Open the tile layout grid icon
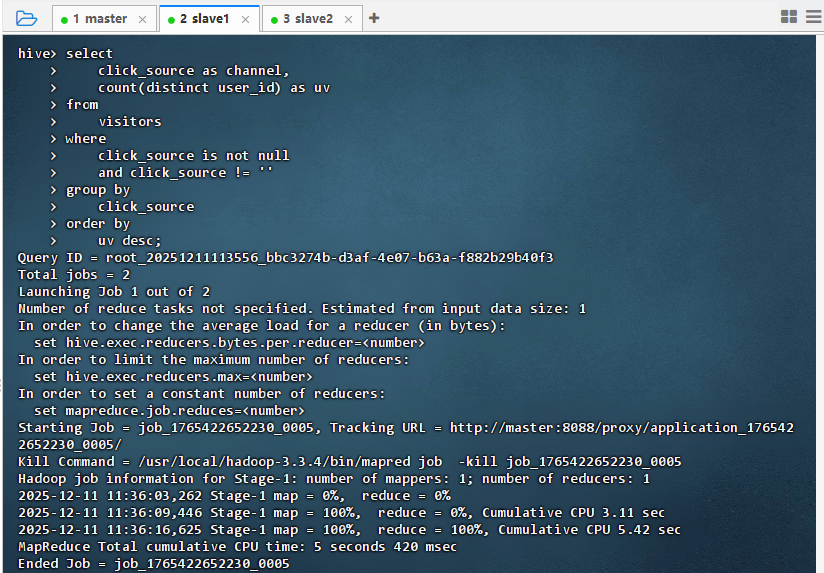This screenshot has height=573, width=824. [x=789, y=17]
